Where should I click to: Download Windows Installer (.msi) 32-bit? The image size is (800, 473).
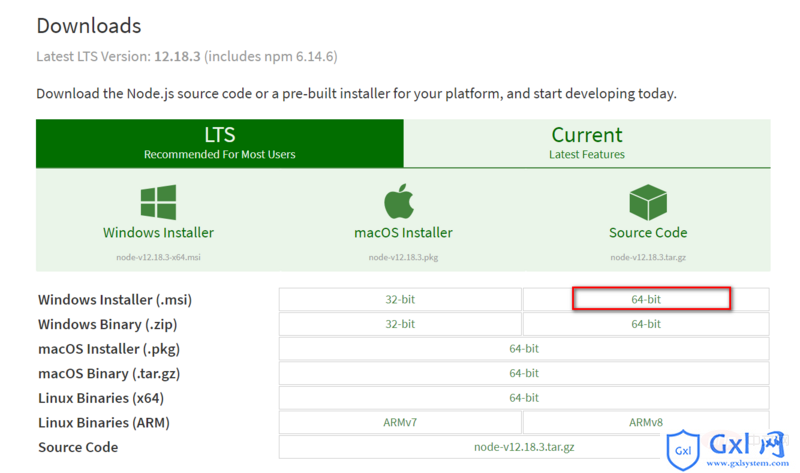click(400, 300)
